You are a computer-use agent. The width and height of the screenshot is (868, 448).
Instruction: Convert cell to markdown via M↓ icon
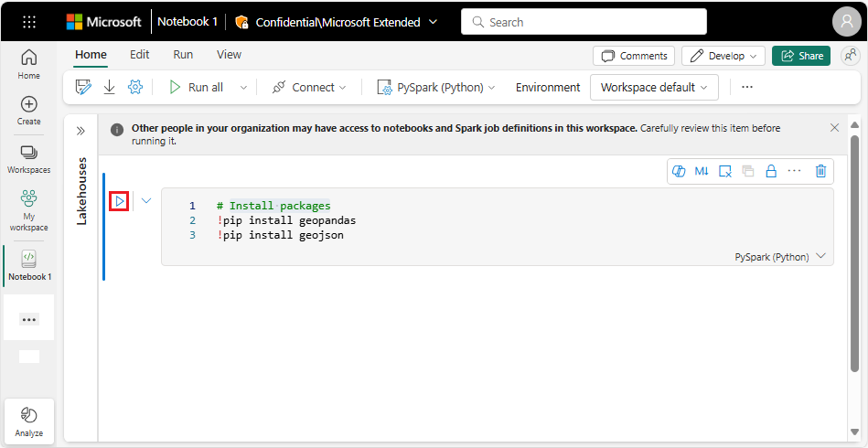tap(702, 171)
